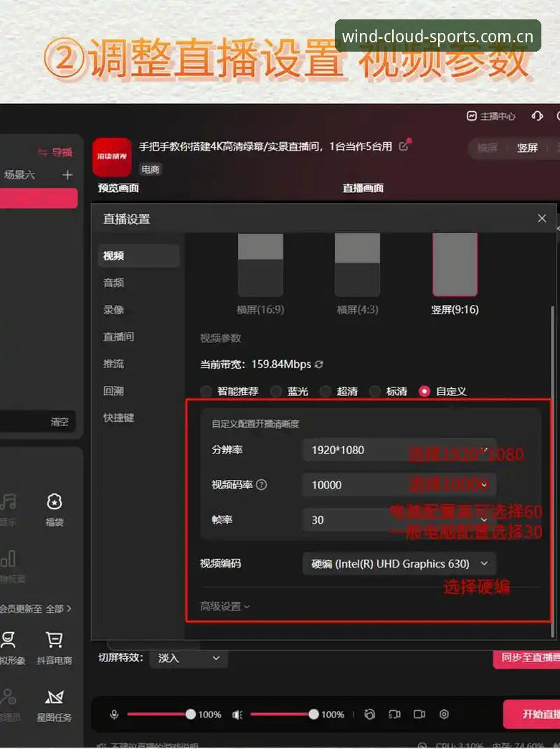560x749 pixels.
Task: Click the edit title icon beside the stream title
Action: click(404, 146)
